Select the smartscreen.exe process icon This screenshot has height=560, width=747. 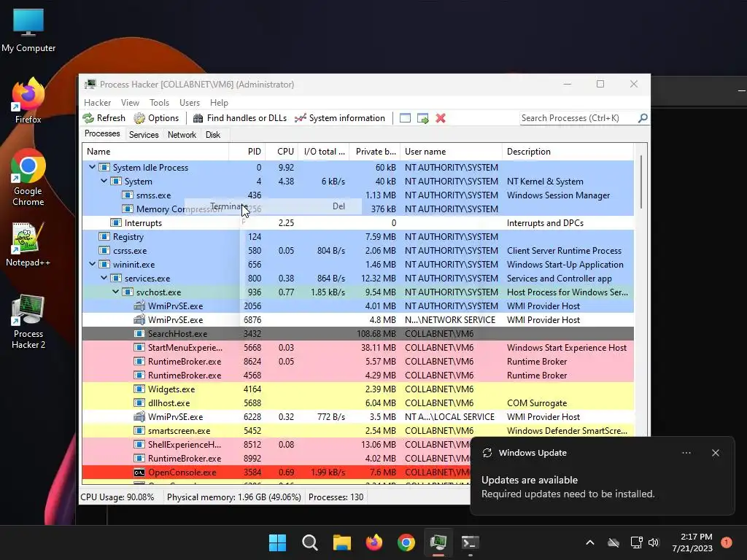(139, 430)
